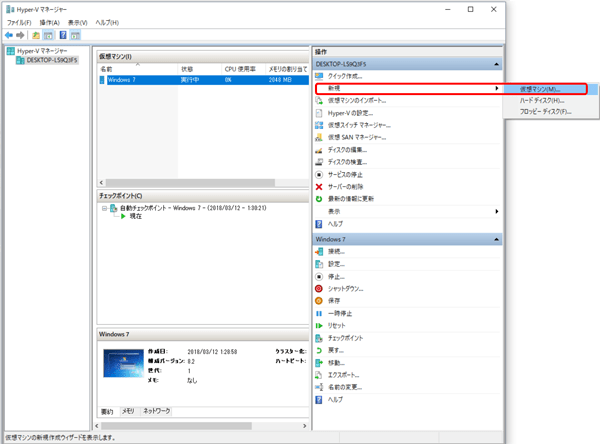Click the 設定 settings icon for Windows 7
This screenshot has height=444, width=600.
pos(319,264)
